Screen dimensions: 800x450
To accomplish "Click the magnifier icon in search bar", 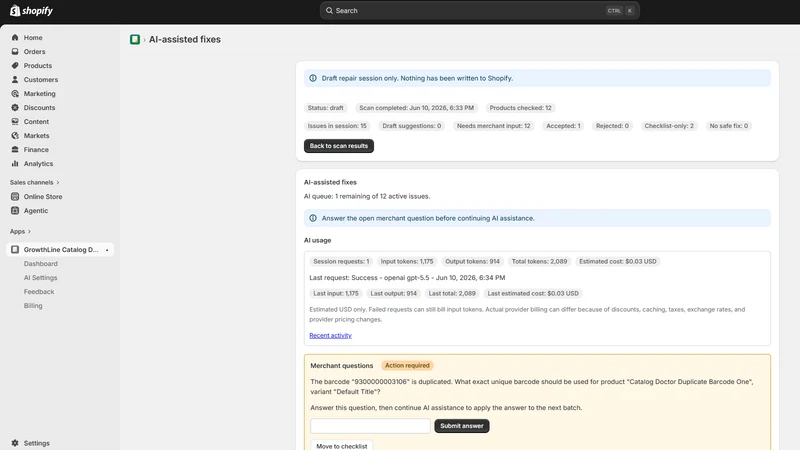I will pyautogui.click(x=329, y=10).
